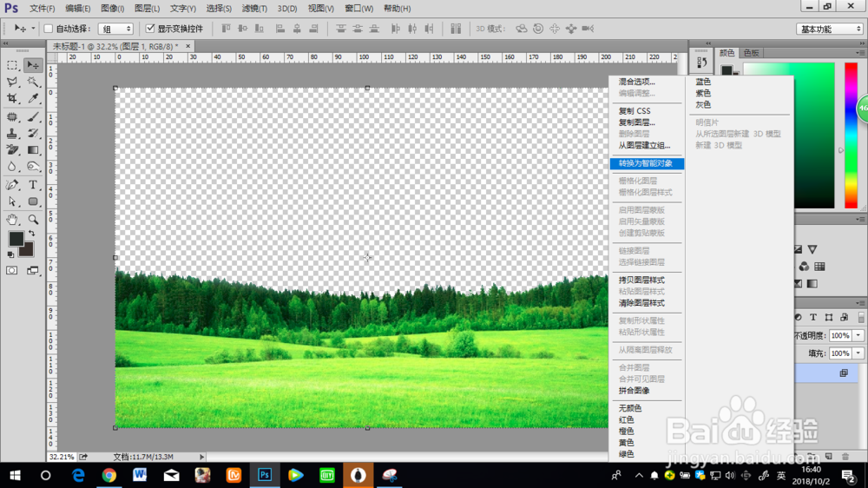Expand the status bar info arrow
Image resolution: width=868 pixels, height=488 pixels.
201,457
